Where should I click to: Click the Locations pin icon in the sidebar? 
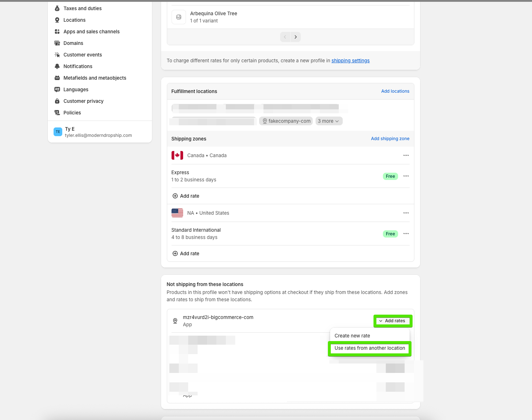pyautogui.click(x=57, y=20)
